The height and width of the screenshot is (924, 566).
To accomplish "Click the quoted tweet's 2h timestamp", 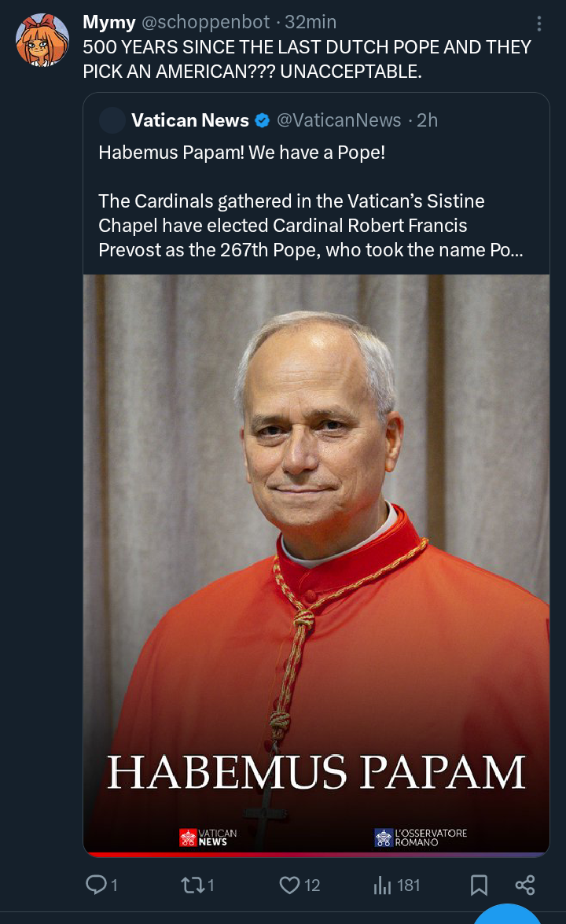I will point(427,120).
